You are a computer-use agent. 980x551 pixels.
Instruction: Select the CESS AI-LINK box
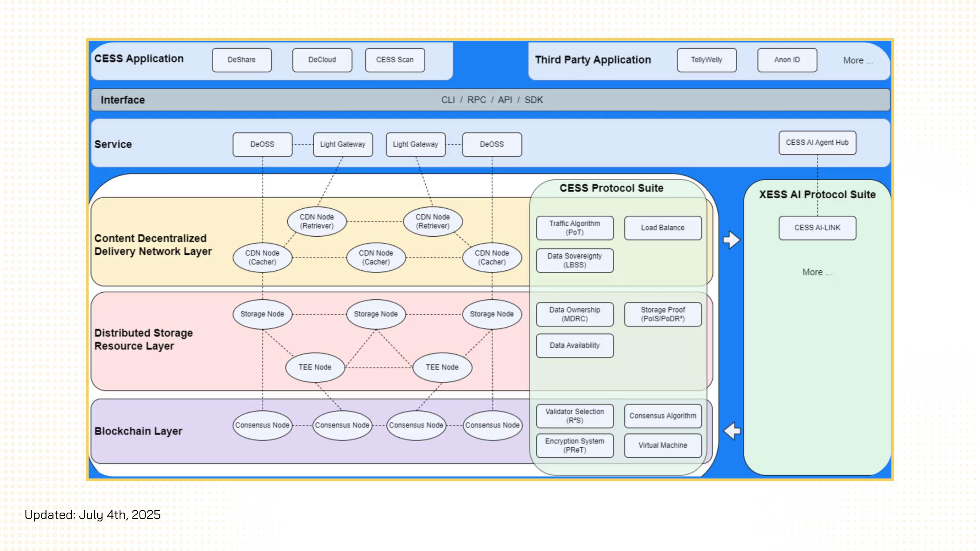click(x=817, y=228)
